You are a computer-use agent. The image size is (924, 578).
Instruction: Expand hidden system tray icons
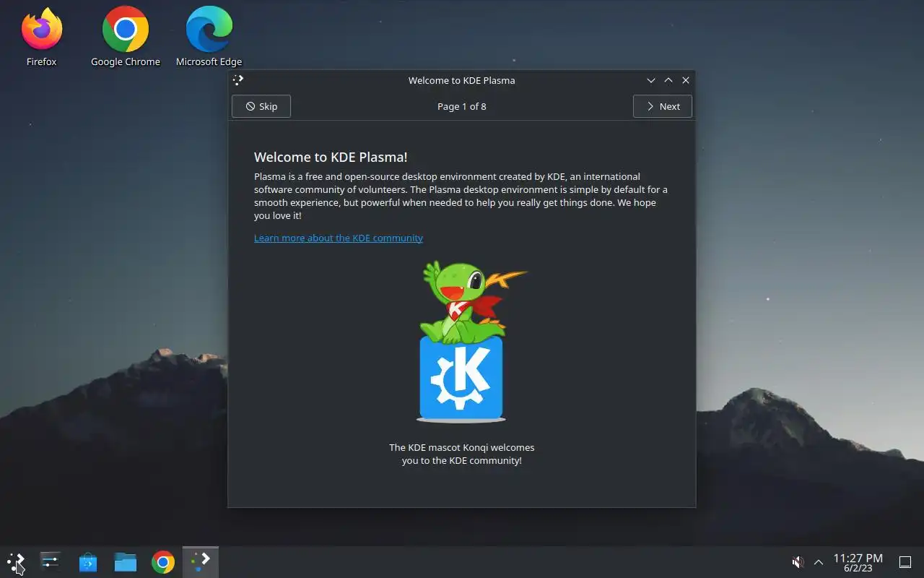[819, 562]
